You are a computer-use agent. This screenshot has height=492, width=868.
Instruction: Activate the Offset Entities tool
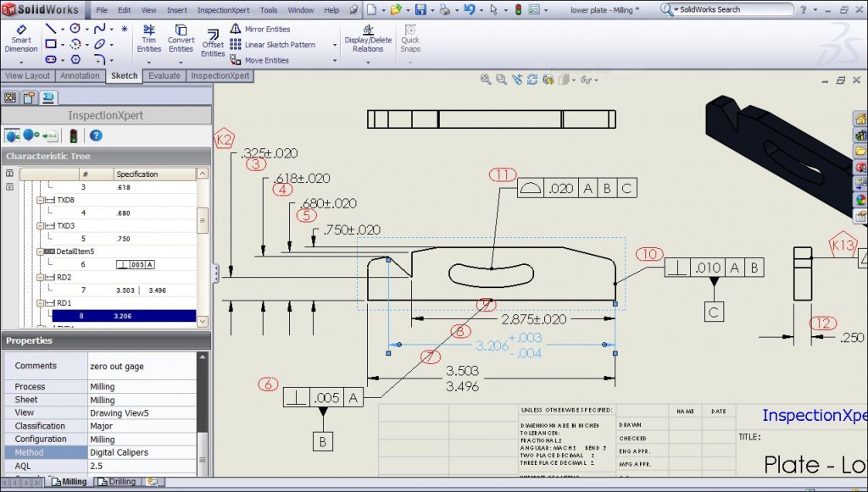(x=213, y=37)
